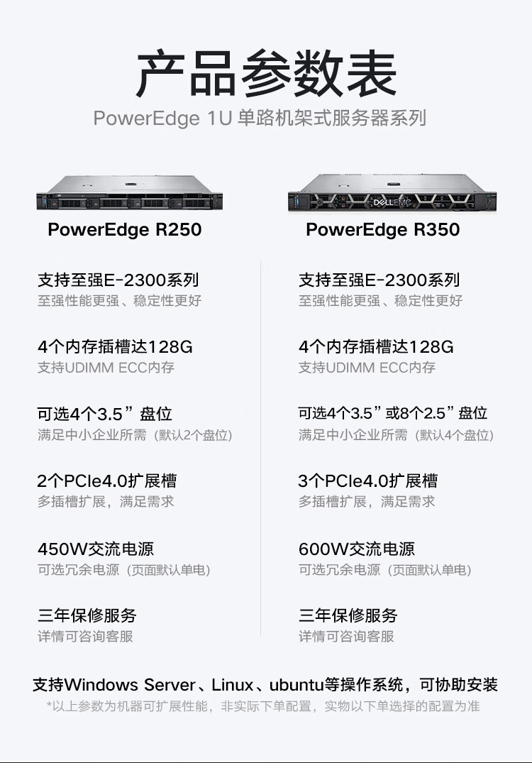Select 可选4个3.5”或8个2.5” 盘位 text
Viewport: 532px width, 763px height.
[392, 414]
